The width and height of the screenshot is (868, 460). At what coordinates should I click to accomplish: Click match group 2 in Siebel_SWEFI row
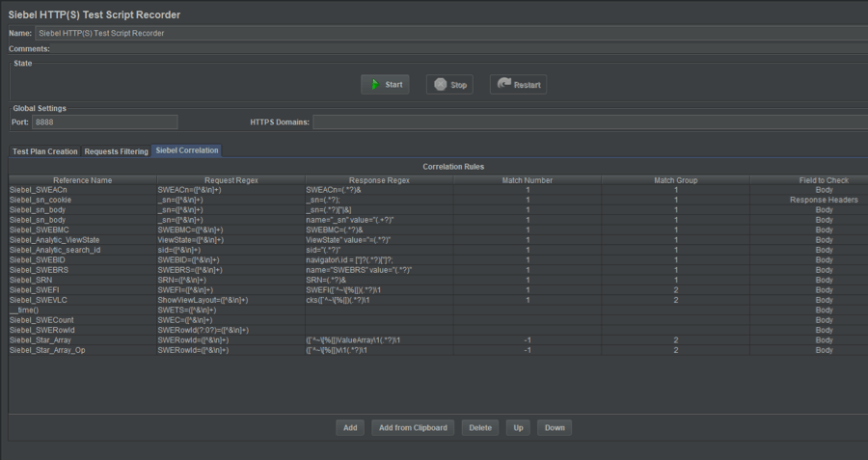(676, 289)
